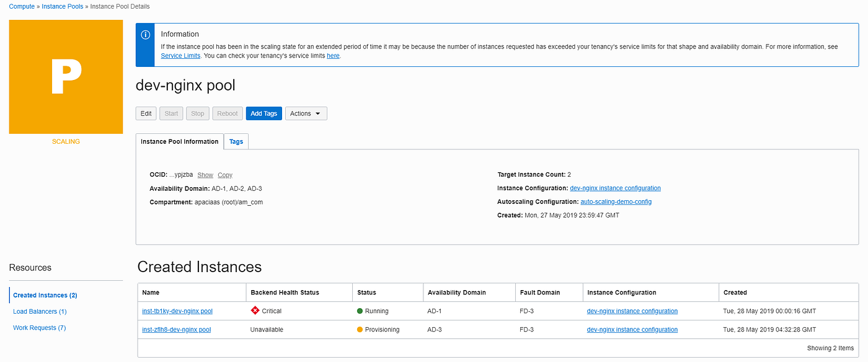Image resolution: width=868 pixels, height=362 pixels.
Task: Open the Actions dropdown menu
Action: (x=306, y=113)
